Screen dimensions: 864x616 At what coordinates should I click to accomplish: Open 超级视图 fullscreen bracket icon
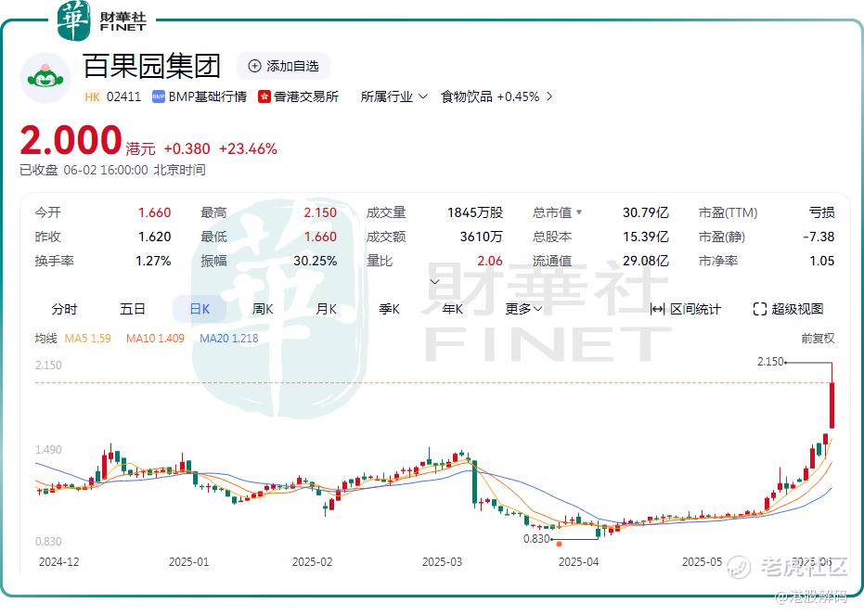pos(760,309)
